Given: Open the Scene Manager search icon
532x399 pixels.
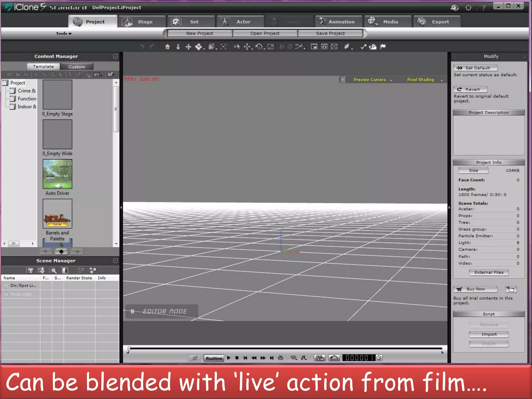Looking at the screenshot, I should point(53,270).
